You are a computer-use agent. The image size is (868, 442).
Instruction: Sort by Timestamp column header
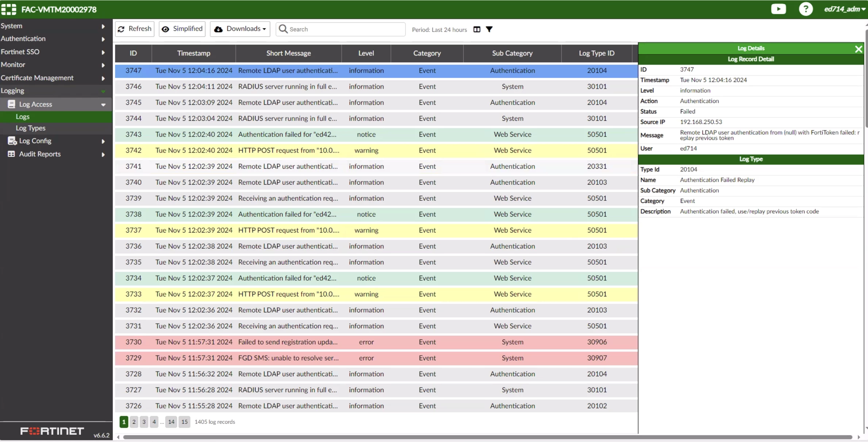(x=194, y=53)
